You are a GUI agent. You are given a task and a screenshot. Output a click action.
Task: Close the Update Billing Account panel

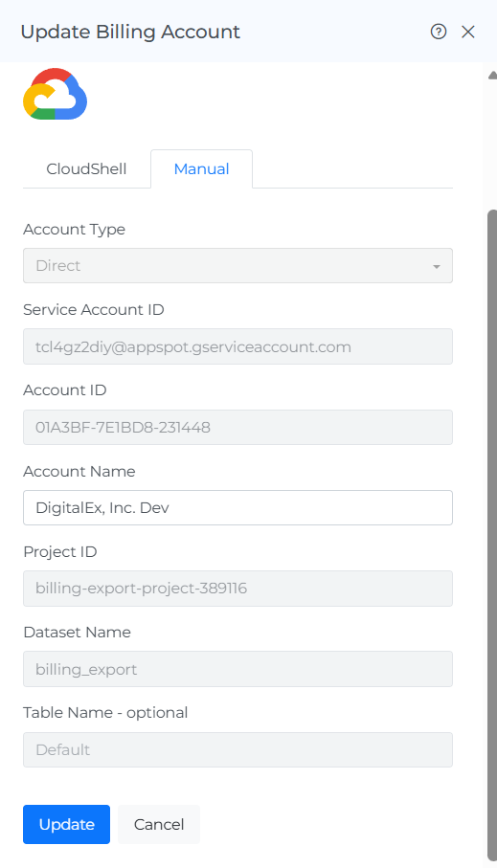point(468,33)
